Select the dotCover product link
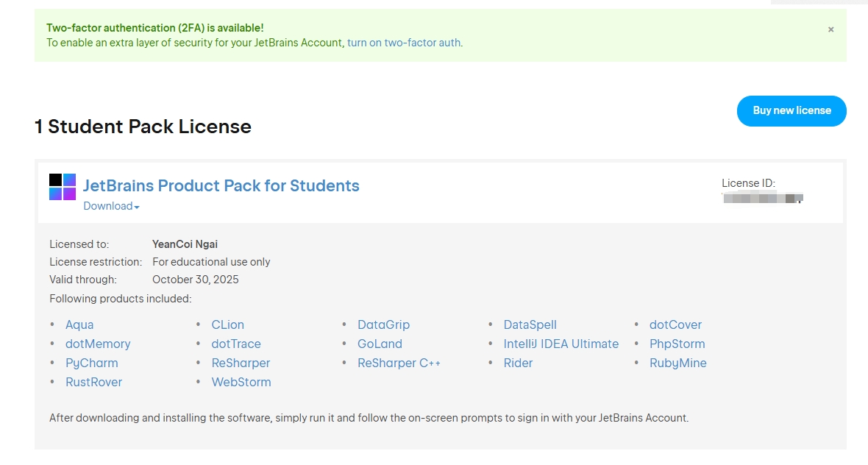The width and height of the screenshot is (868, 465). click(x=675, y=324)
